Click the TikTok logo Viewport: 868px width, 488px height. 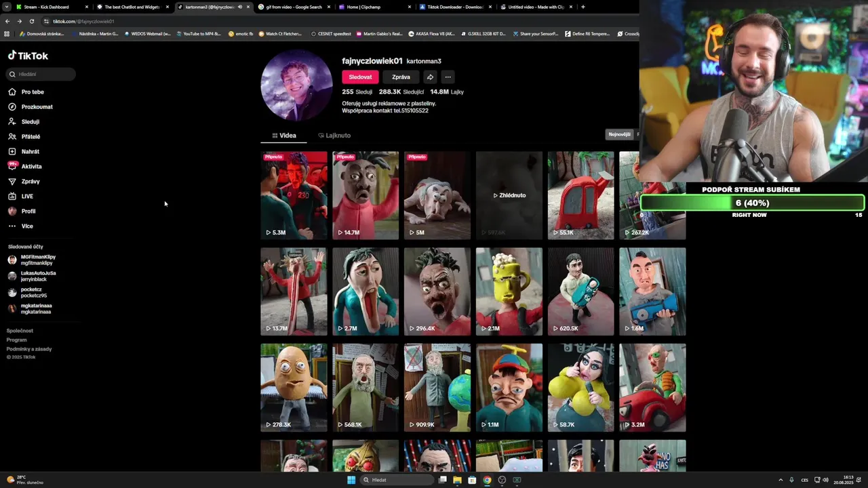(x=28, y=56)
